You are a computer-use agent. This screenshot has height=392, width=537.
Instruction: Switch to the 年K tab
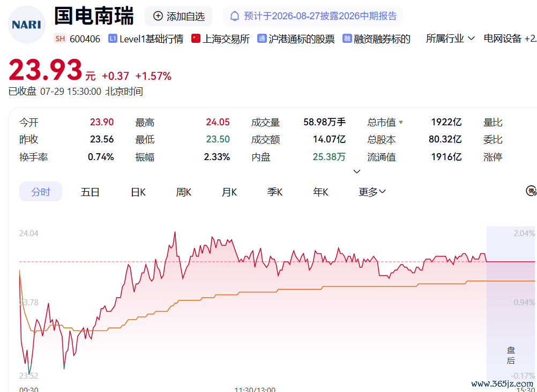[320, 192]
